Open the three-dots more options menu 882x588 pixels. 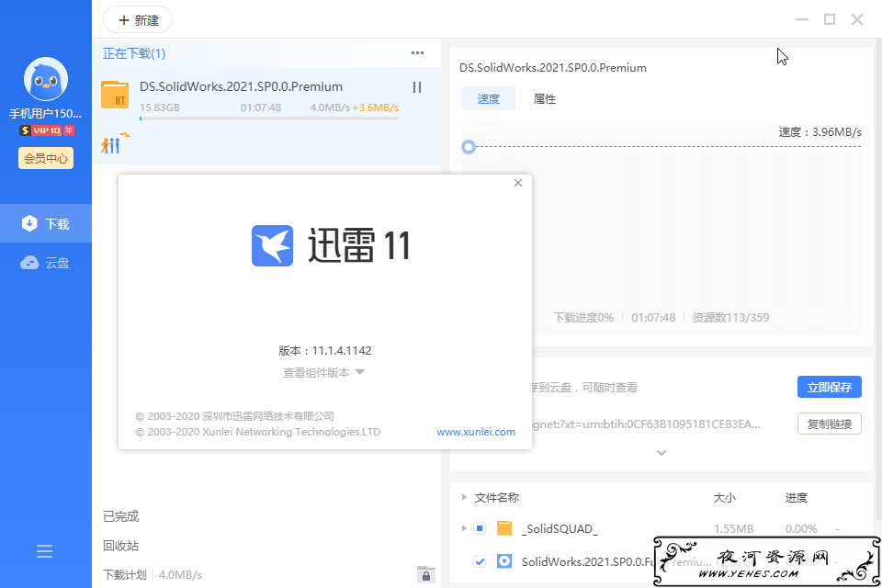[x=417, y=53]
